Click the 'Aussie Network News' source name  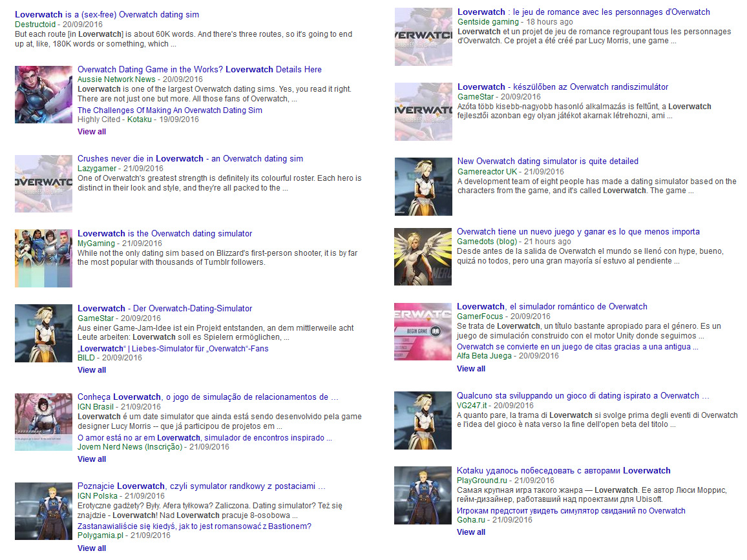(x=116, y=79)
